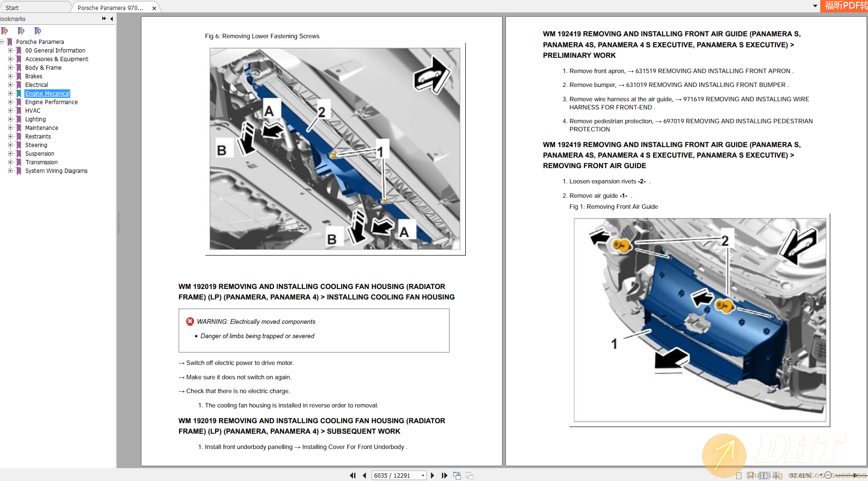The image size is (868, 481).
Task: Zoom out with the minus button
Action: [x=828, y=475]
